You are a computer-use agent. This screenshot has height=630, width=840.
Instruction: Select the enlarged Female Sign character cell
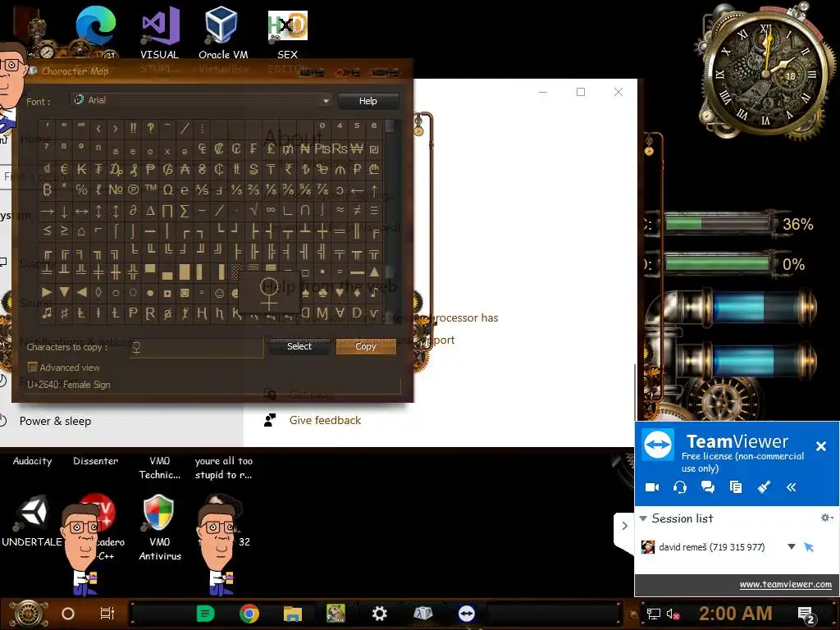269,293
